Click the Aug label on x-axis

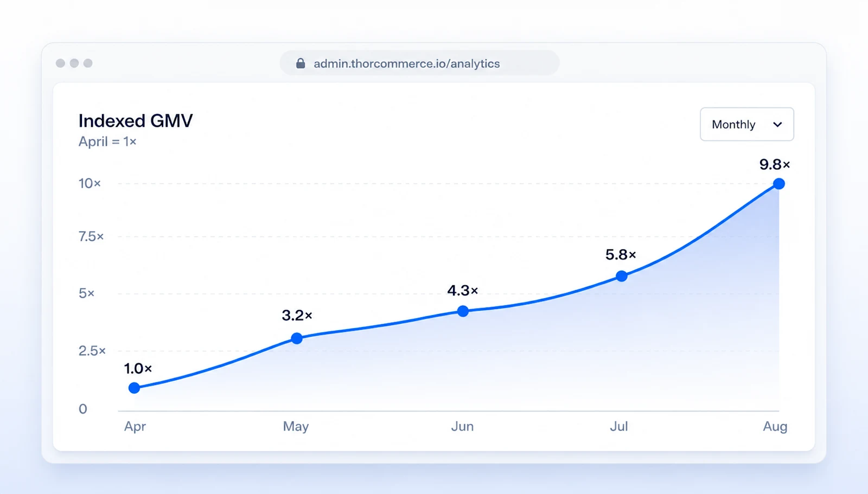[775, 427]
